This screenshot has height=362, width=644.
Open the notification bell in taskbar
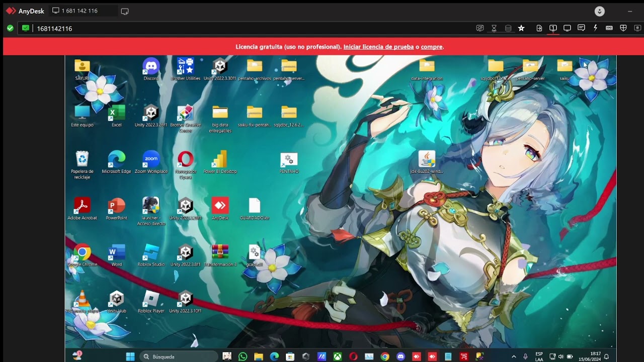[606, 356]
